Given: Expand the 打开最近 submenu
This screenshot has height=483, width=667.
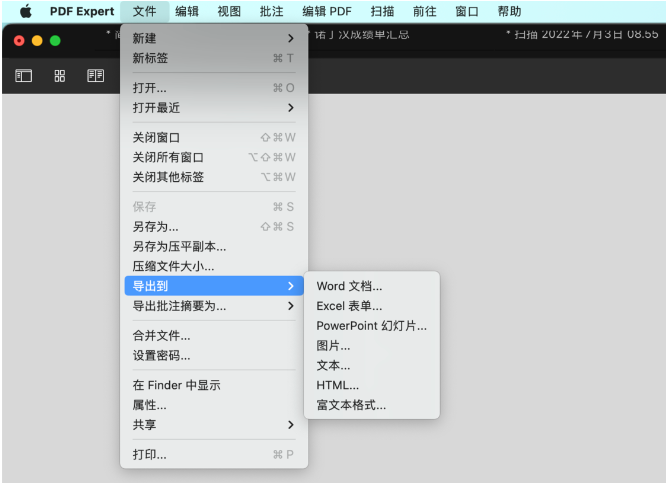Looking at the screenshot, I should pos(214,108).
